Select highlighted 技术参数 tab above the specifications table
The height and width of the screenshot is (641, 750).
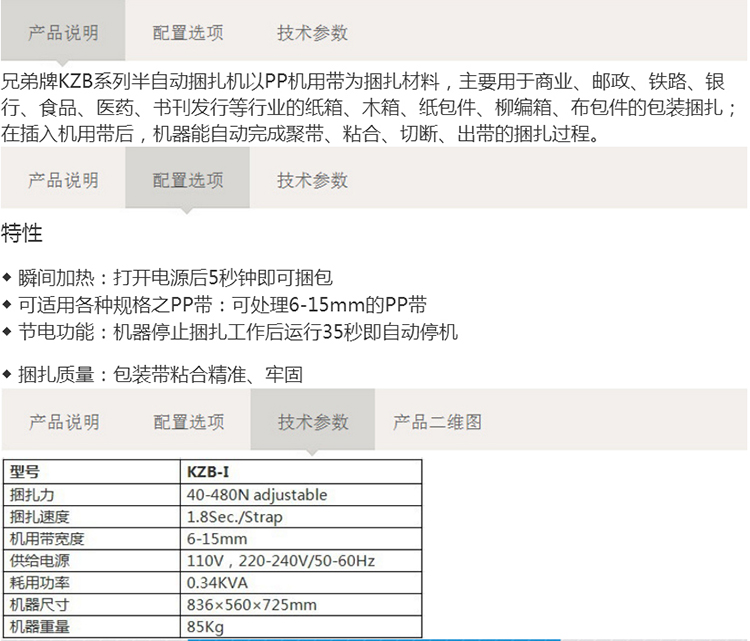pos(312,422)
